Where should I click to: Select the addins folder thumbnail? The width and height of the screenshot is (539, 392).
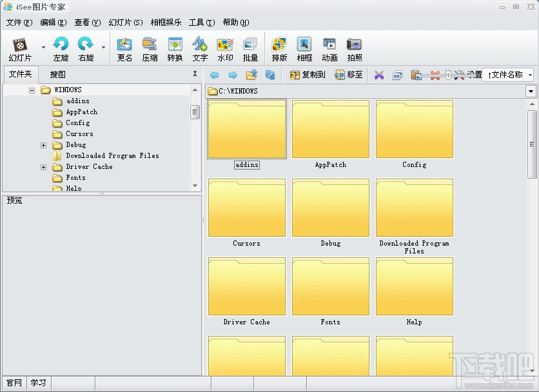click(246, 129)
